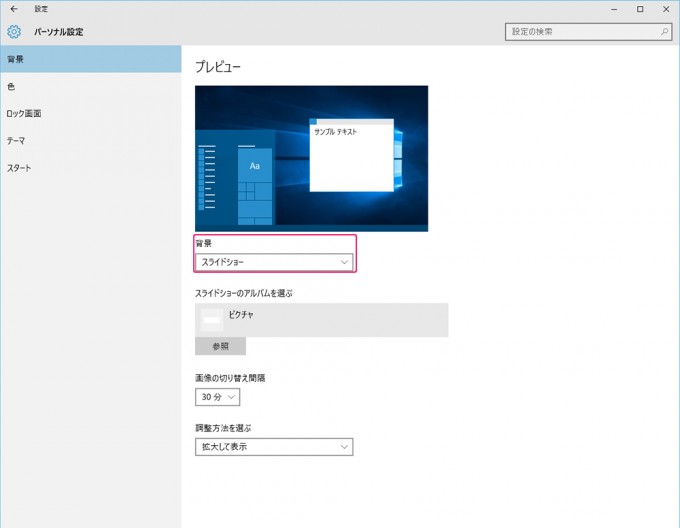This screenshot has width=680, height=528.
Task: Click the パーソナル設定 header title
Action: [59, 32]
